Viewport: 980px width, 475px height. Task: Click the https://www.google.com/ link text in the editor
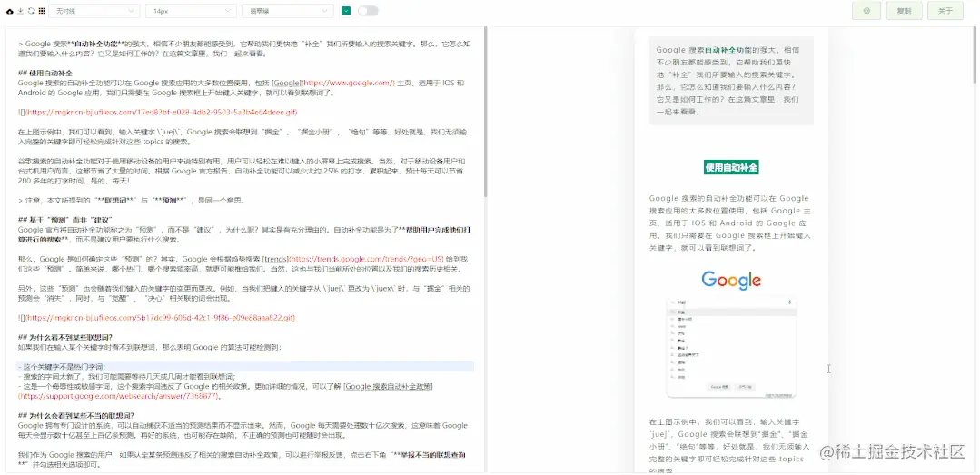click(348, 84)
